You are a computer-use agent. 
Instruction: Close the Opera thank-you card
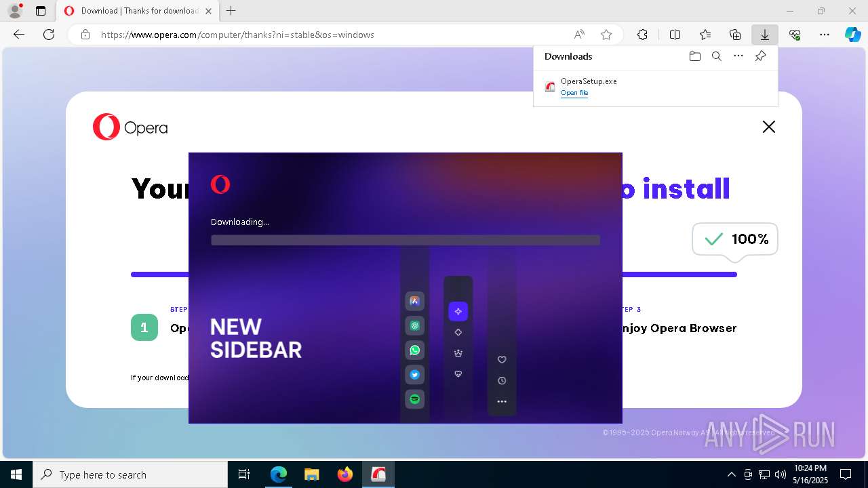tap(768, 127)
